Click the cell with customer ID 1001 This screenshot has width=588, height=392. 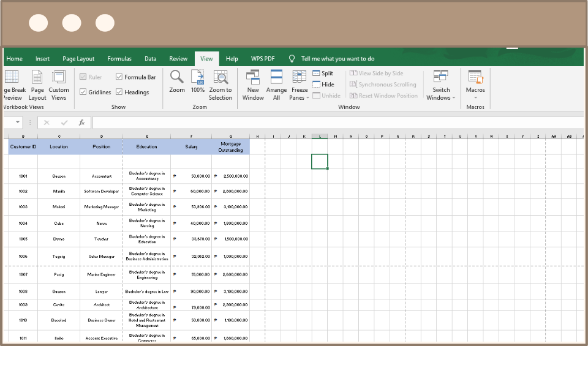(23, 176)
